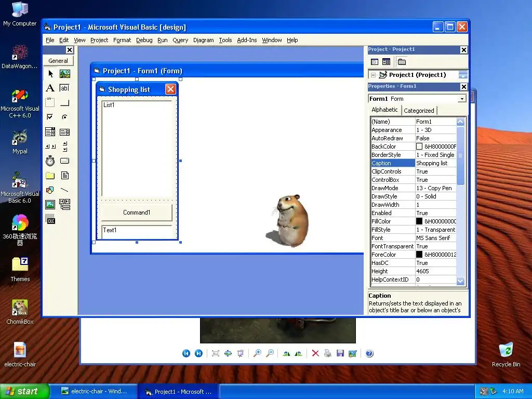
Task: Select the BorderStyle property row
Action: click(x=414, y=155)
